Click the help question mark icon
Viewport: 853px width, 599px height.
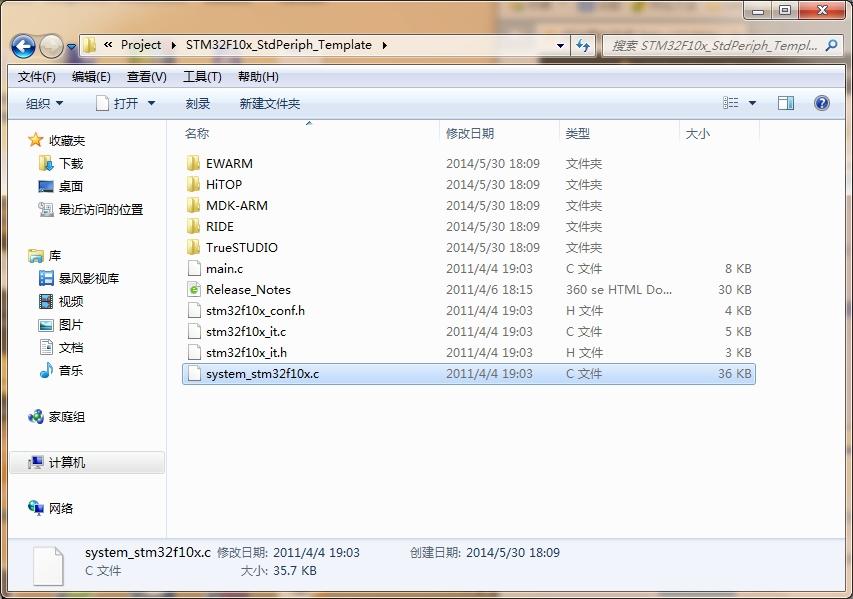pyautogui.click(x=821, y=103)
